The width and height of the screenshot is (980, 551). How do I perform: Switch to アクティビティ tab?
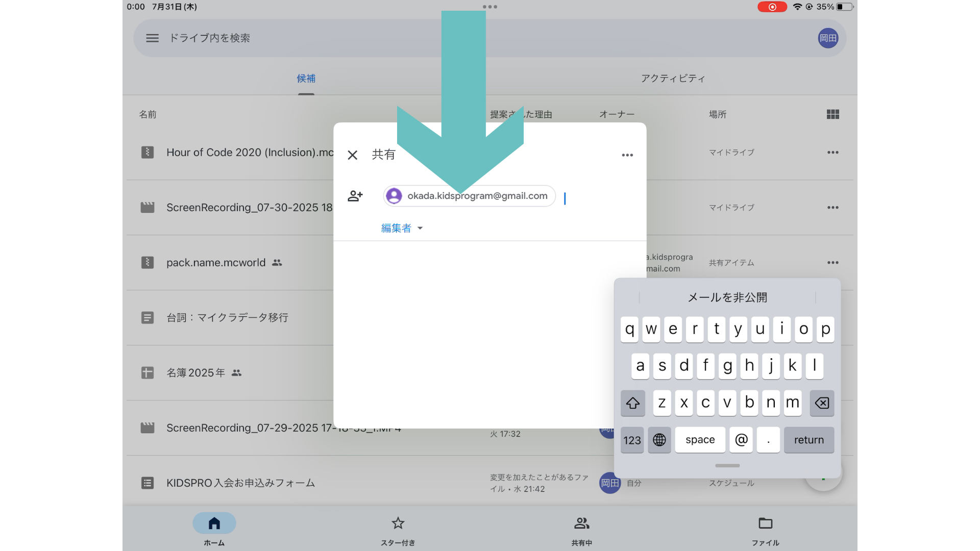673,79
